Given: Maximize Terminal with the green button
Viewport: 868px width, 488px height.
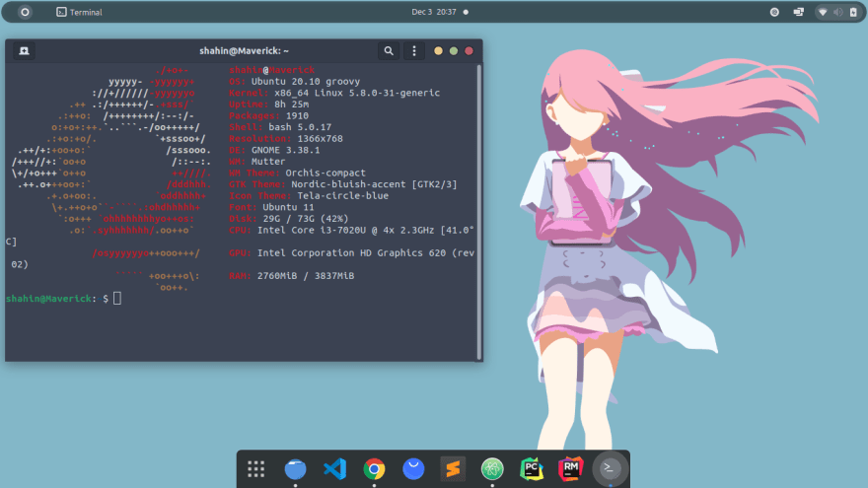Looking at the screenshot, I should [x=454, y=51].
